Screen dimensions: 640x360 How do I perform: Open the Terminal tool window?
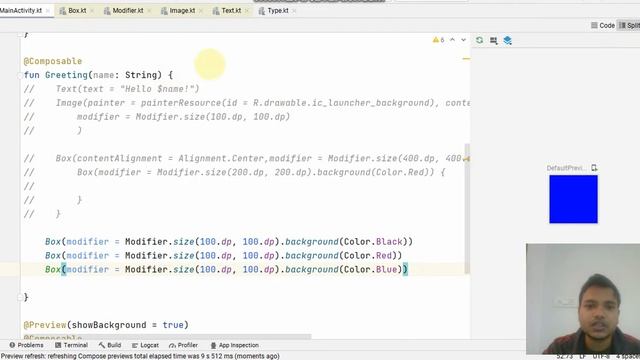pos(71,345)
